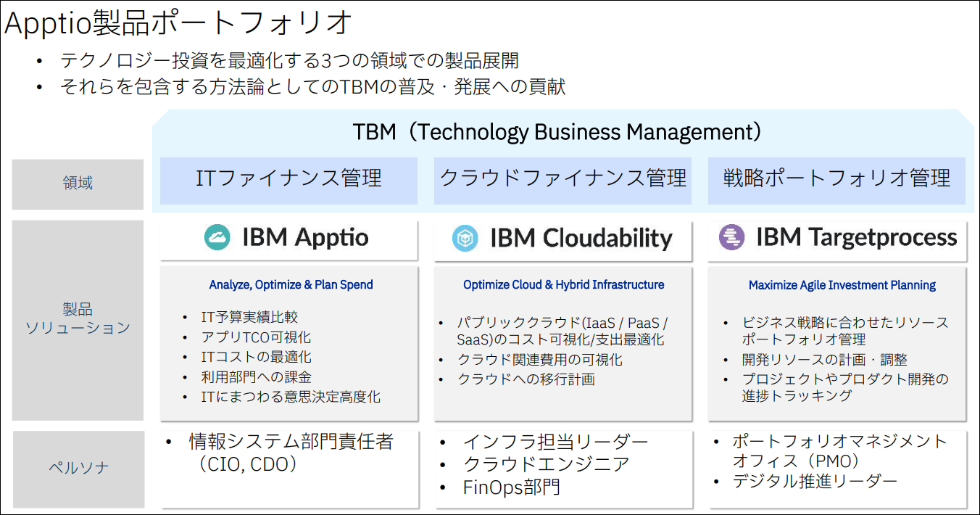980x515 pixels.
Task: Open the Optimize Cloud & Hybrid Infrastructure heading
Action: [x=563, y=285]
